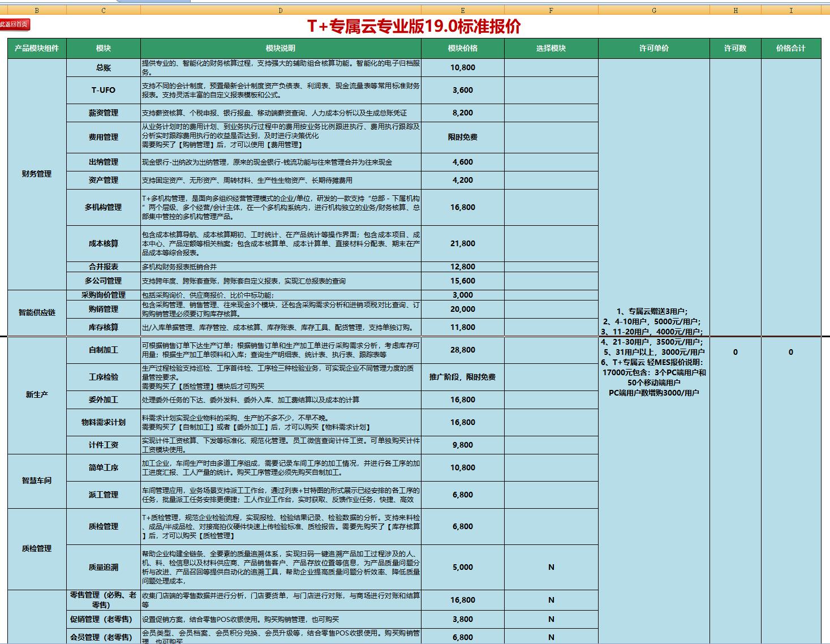
Task: Click the 质量追溯 select-module N cell
Action: point(551,567)
